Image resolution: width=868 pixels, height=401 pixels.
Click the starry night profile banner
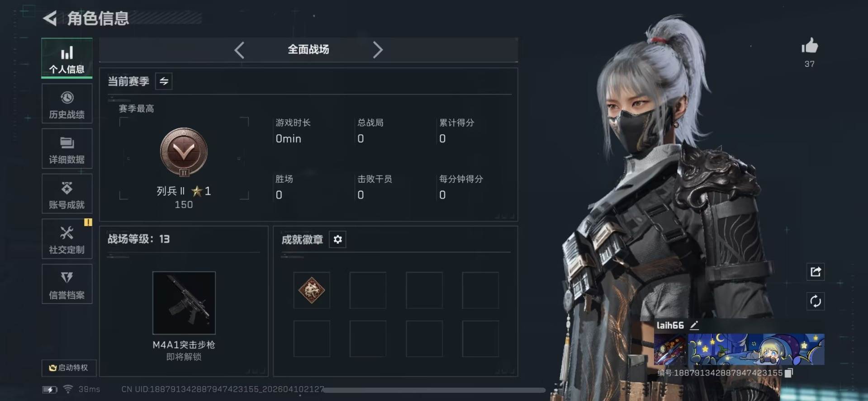point(756,349)
